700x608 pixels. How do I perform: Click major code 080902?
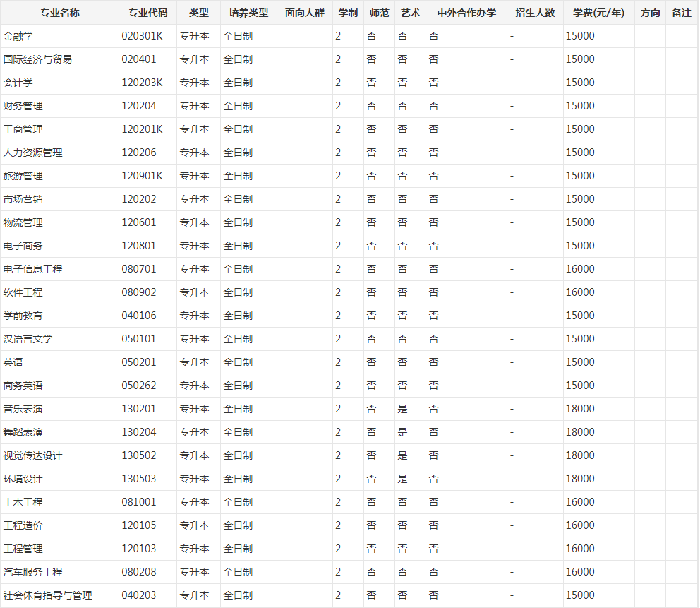pyautogui.click(x=139, y=292)
